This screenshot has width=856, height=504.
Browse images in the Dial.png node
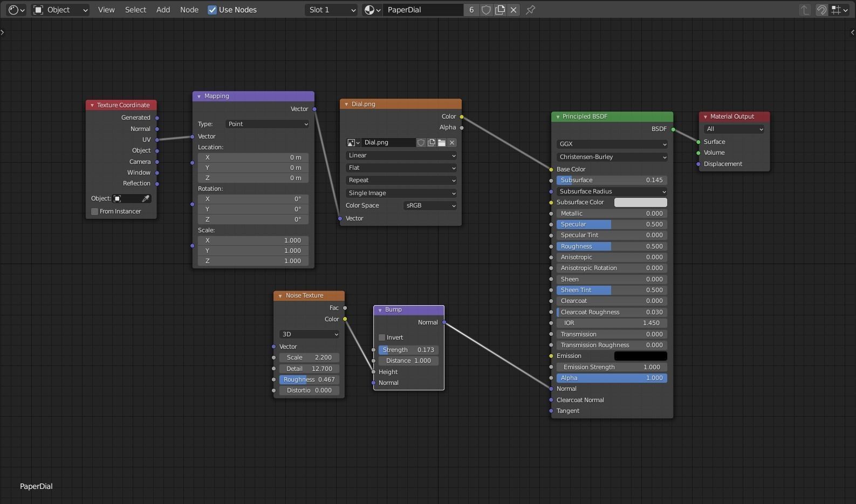point(353,143)
